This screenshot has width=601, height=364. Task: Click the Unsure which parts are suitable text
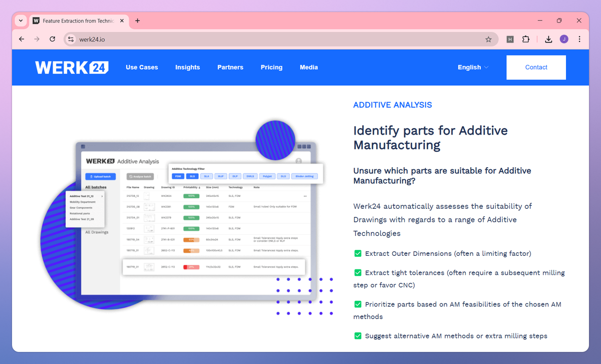click(x=442, y=176)
